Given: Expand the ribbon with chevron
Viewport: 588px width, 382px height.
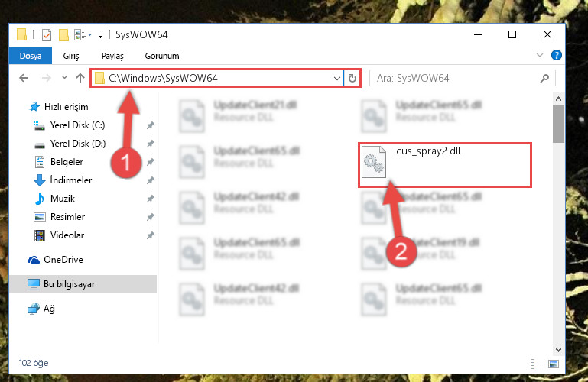Looking at the screenshot, I should (540, 56).
